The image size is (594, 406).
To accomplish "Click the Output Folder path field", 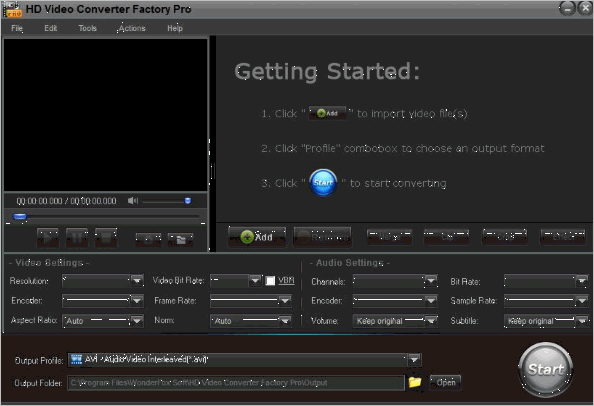I will [236, 383].
